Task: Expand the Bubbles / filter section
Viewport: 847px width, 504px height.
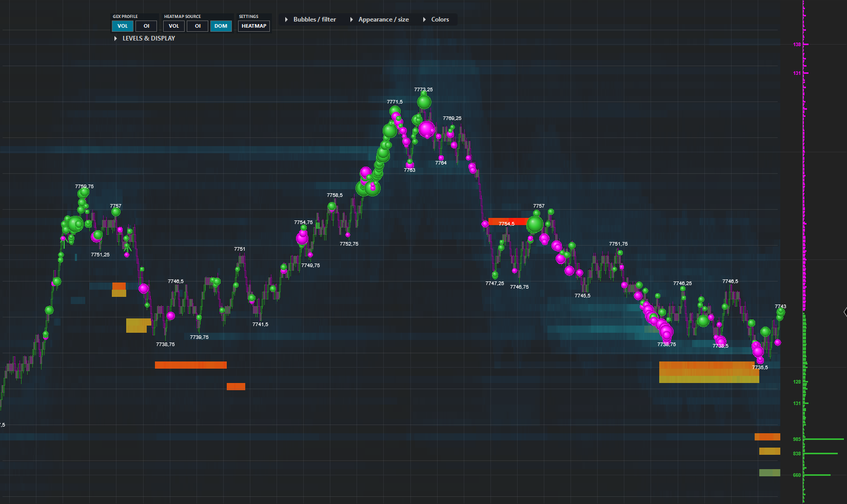Action: (x=310, y=19)
